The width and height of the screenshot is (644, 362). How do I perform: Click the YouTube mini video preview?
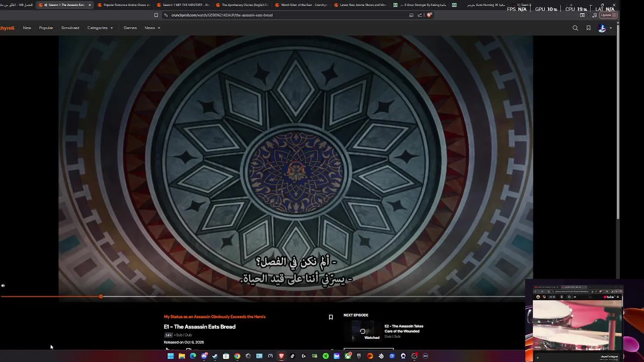click(577, 324)
